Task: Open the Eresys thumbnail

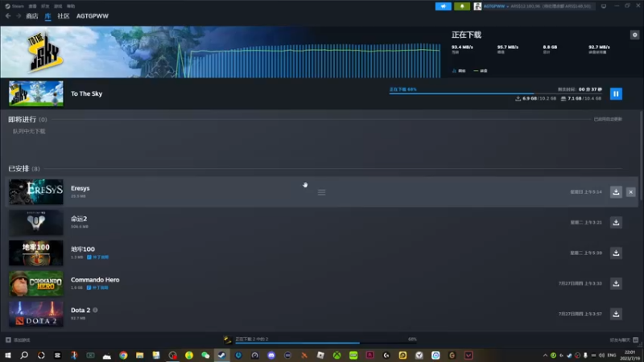Action: coord(36,191)
